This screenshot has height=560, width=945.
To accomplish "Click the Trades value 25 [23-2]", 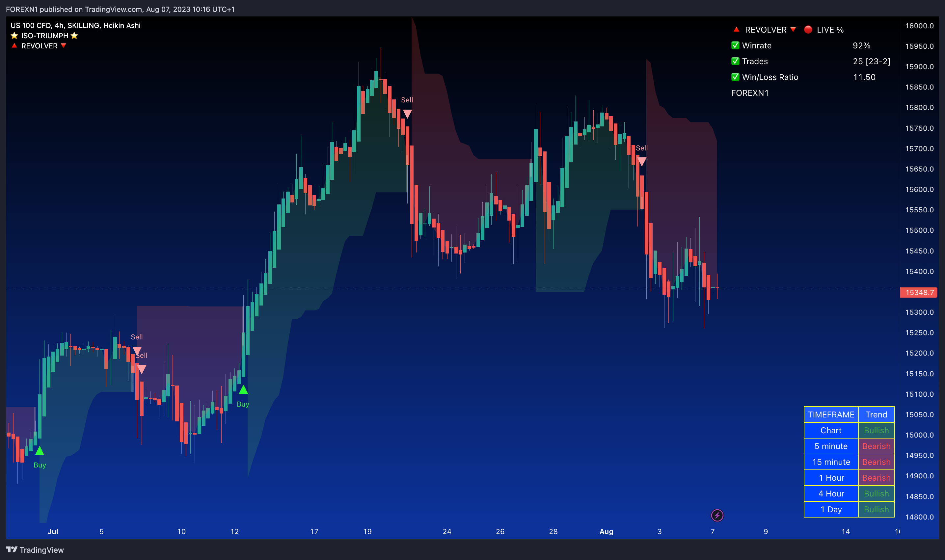I will pyautogui.click(x=871, y=61).
